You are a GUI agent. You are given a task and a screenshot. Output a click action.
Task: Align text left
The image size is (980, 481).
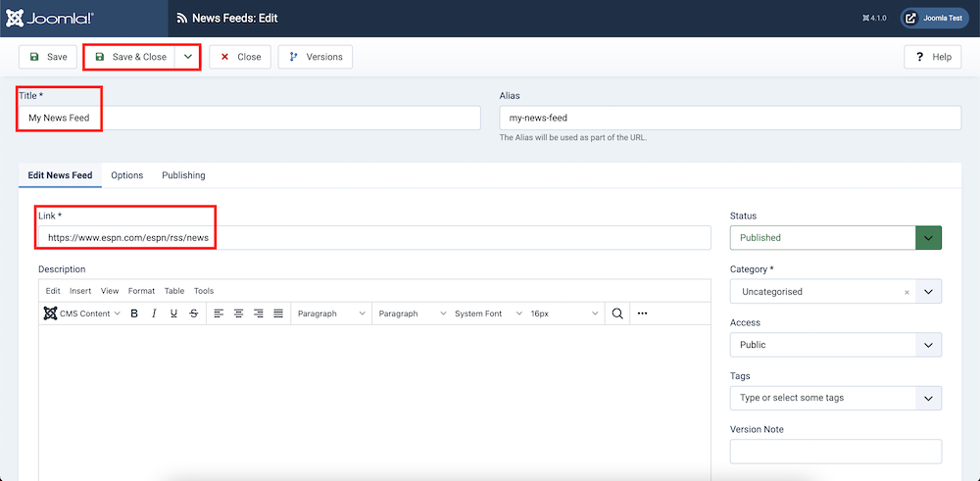tap(219, 313)
